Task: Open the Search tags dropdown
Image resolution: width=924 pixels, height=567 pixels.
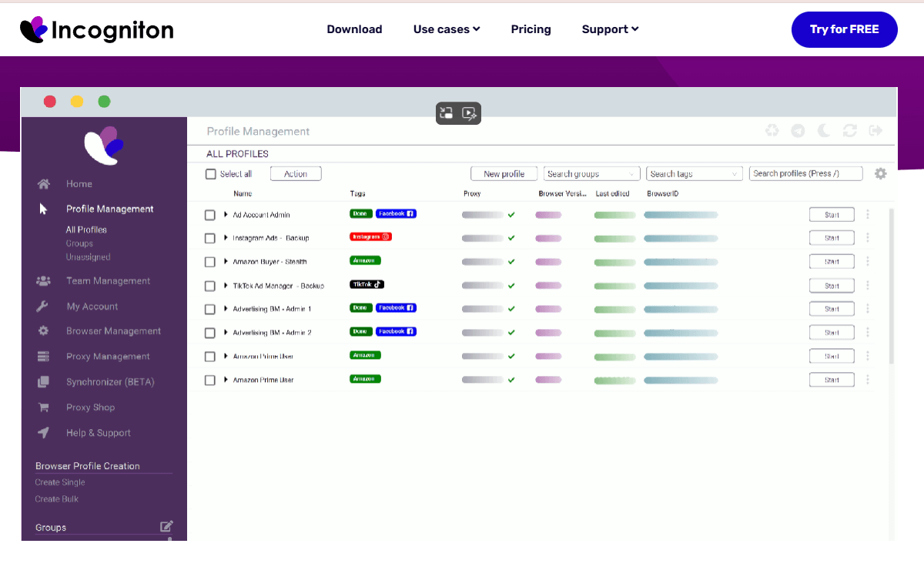Action: 695,174
